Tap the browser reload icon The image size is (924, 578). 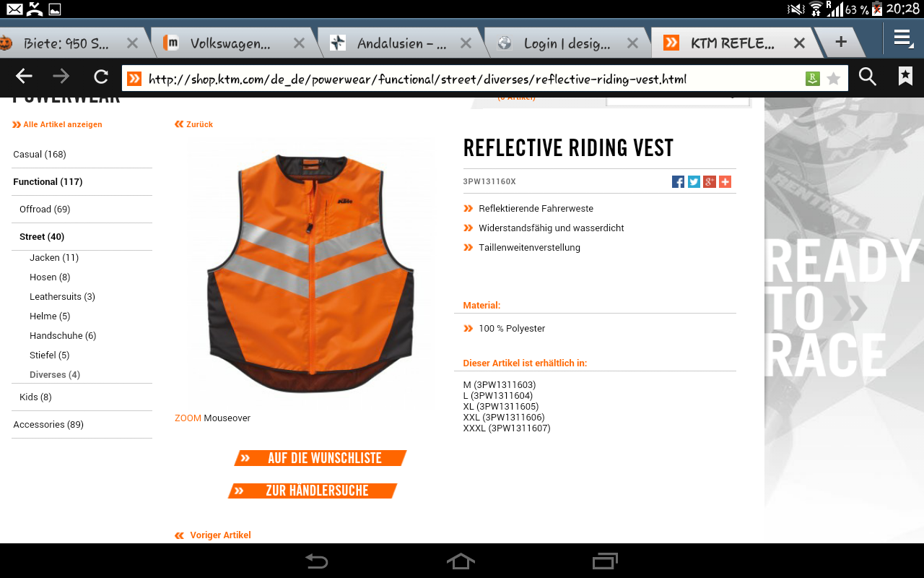[101, 77]
